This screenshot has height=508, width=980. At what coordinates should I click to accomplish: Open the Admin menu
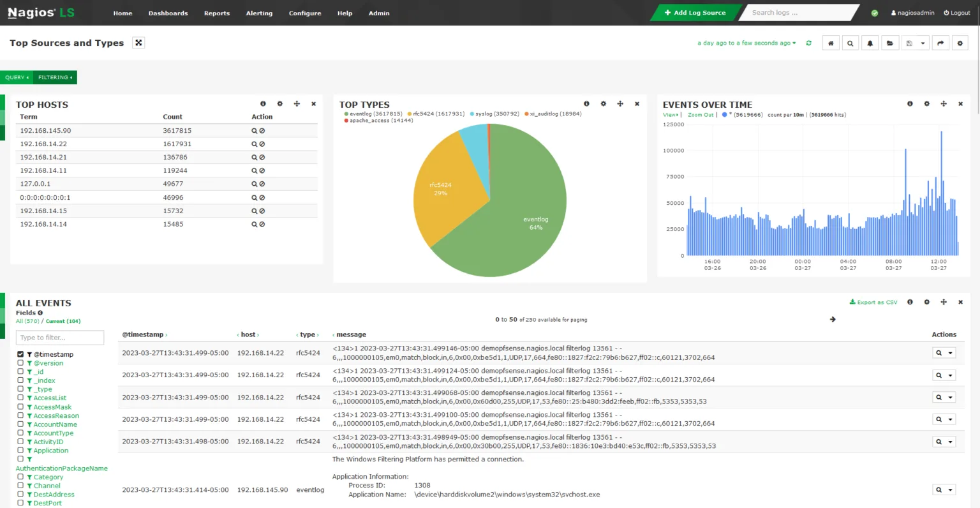pos(379,13)
